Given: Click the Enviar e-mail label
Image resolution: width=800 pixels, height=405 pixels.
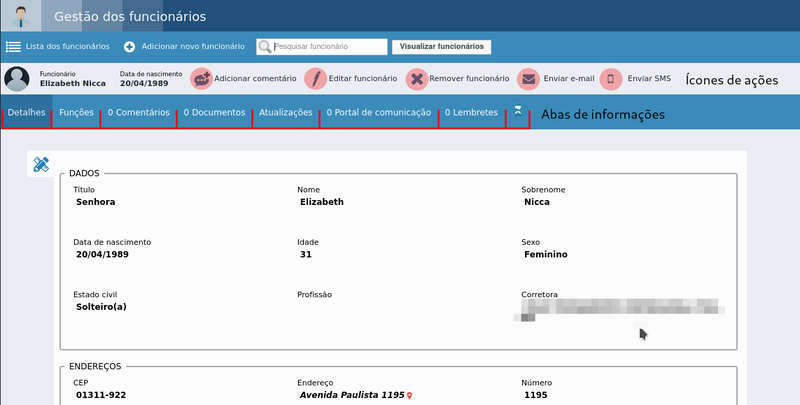Looking at the screenshot, I should pyautogui.click(x=569, y=79).
